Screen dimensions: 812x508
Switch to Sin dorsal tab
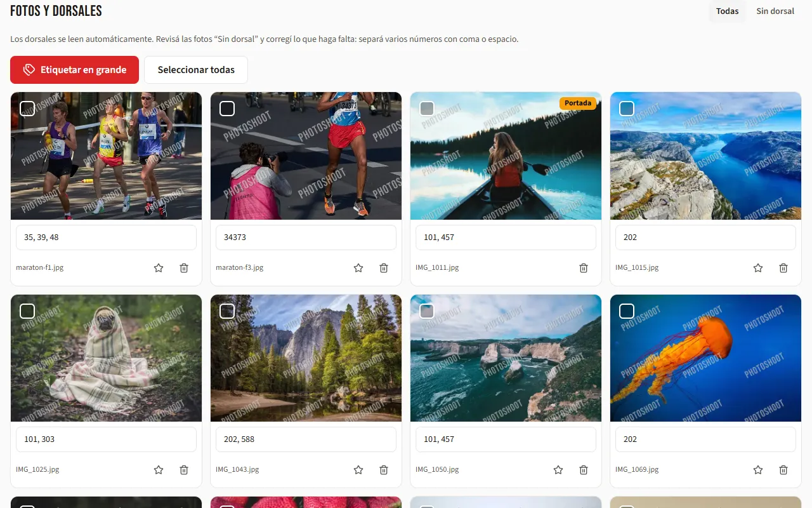tap(775, 11)
